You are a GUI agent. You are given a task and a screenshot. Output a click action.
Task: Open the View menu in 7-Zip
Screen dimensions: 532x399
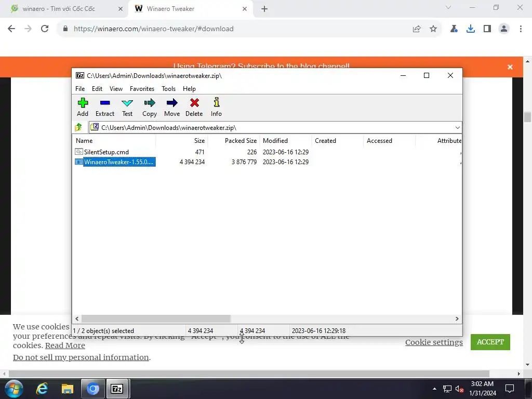(x=116, y=88)
